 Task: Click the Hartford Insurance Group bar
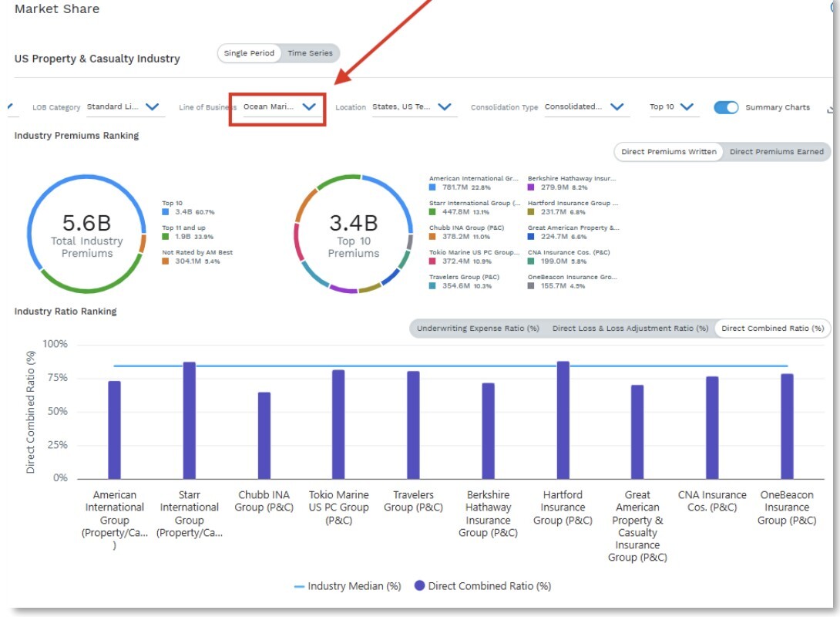563,420
